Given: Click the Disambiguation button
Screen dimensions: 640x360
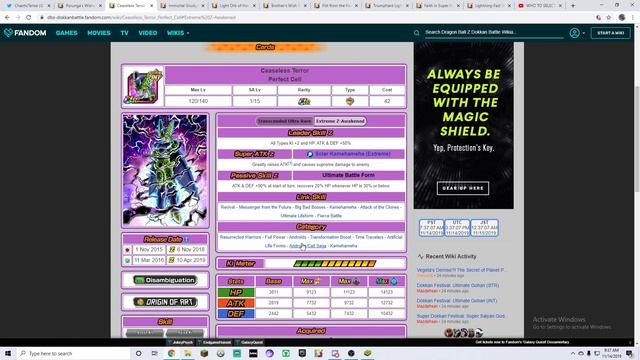Looking at the screenshot, I should click(165, 280).
